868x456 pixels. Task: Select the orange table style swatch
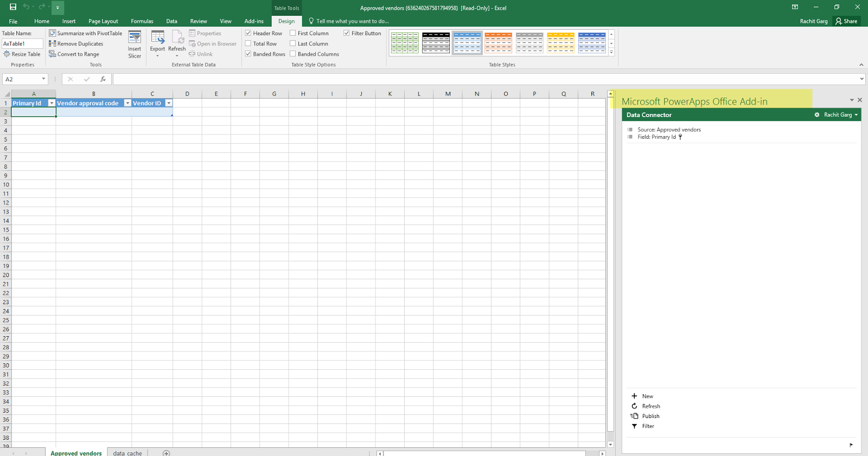point(498,42)
